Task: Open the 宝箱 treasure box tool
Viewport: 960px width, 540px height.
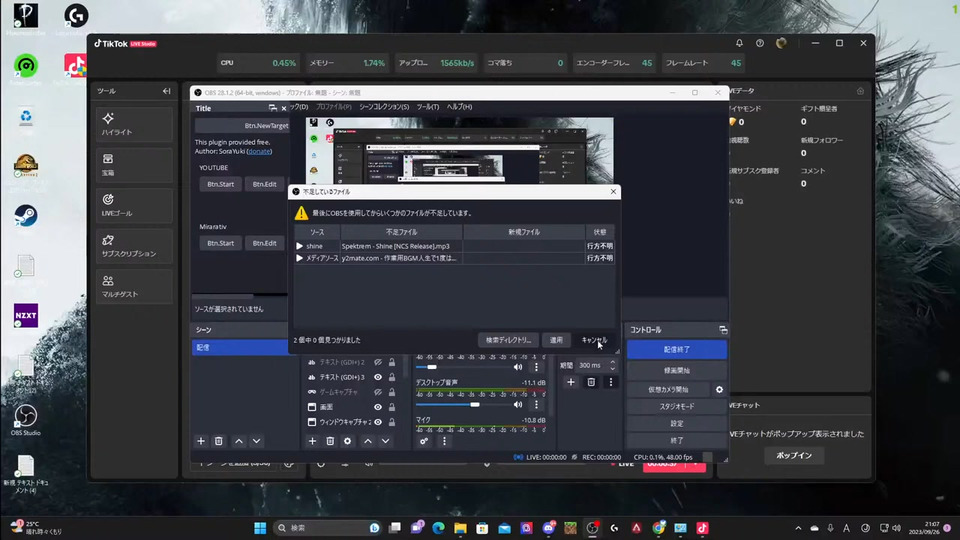Action: (x=135, y=165)
